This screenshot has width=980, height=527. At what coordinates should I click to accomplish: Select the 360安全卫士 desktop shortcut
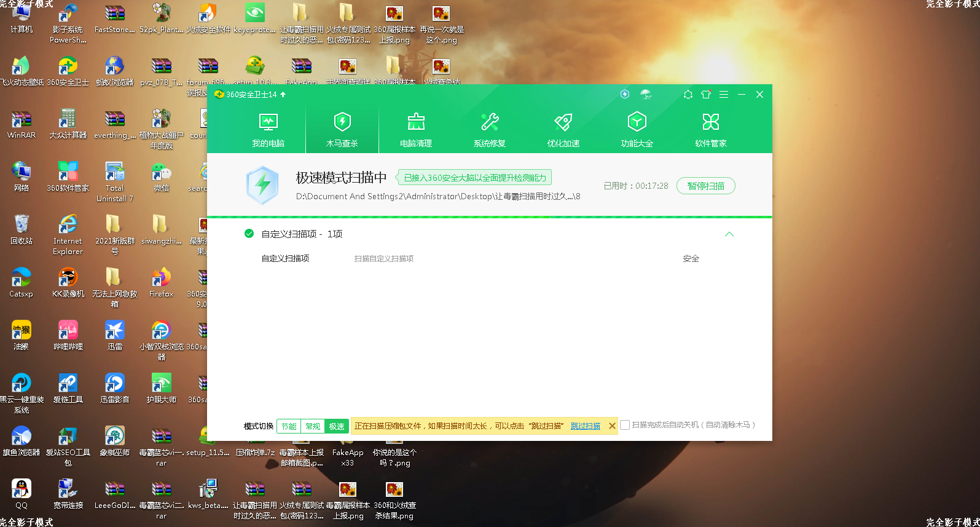(x=68, y=71)
